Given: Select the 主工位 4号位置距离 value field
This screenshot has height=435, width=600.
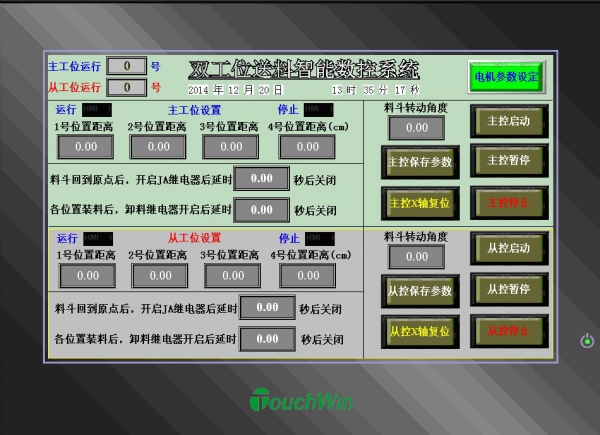Looking at the screenshot, I should point(307,147).
